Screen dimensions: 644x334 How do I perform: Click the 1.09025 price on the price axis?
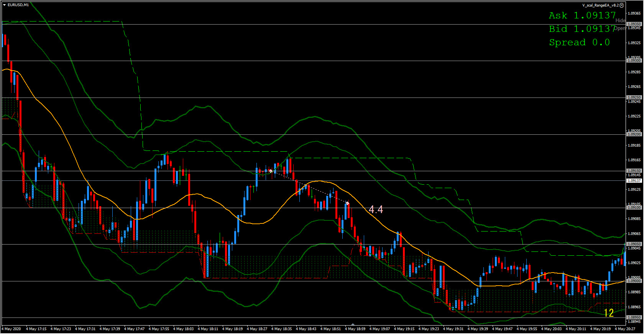634,263
